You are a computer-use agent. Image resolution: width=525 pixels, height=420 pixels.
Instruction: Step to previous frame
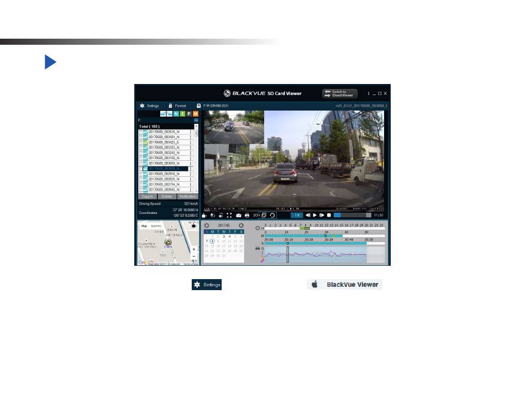308,216
